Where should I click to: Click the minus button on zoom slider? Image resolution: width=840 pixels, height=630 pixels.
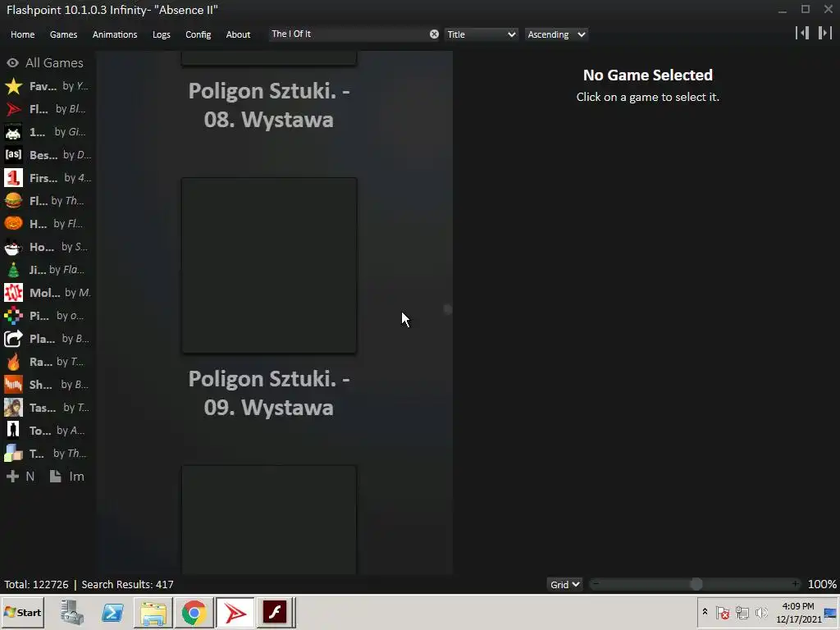click(x=596, y=584)
